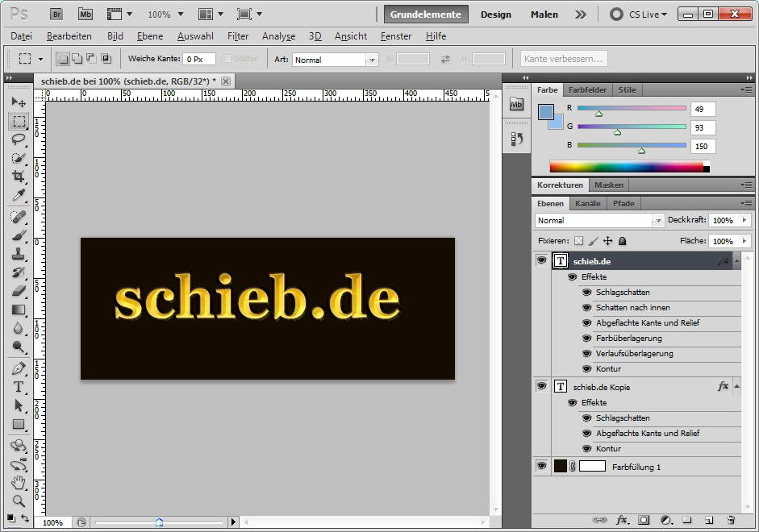This screenshot has width=759, height=532.
Task: Close the schieb.de document tab
Action: pos(226,81)
